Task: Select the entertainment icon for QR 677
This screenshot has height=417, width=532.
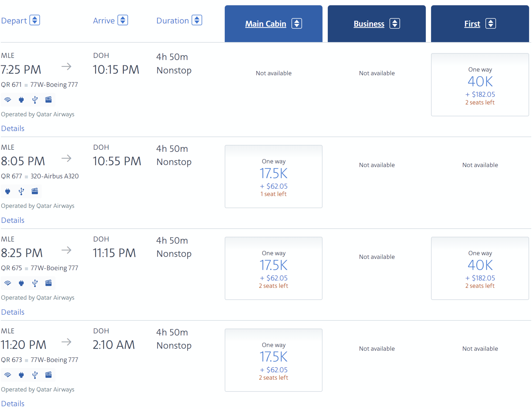Action: (35, 191)
